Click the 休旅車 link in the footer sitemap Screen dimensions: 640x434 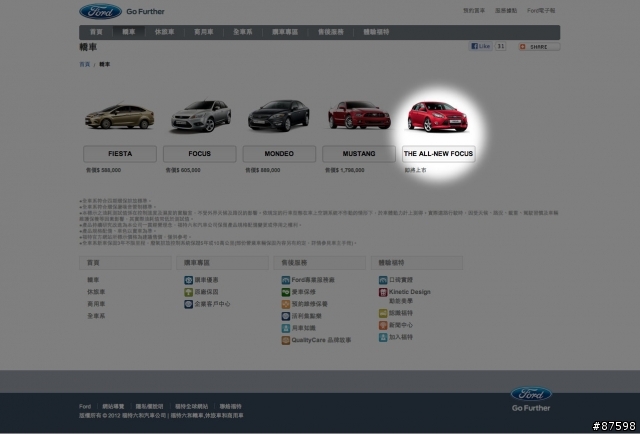[x=96, y=292]
